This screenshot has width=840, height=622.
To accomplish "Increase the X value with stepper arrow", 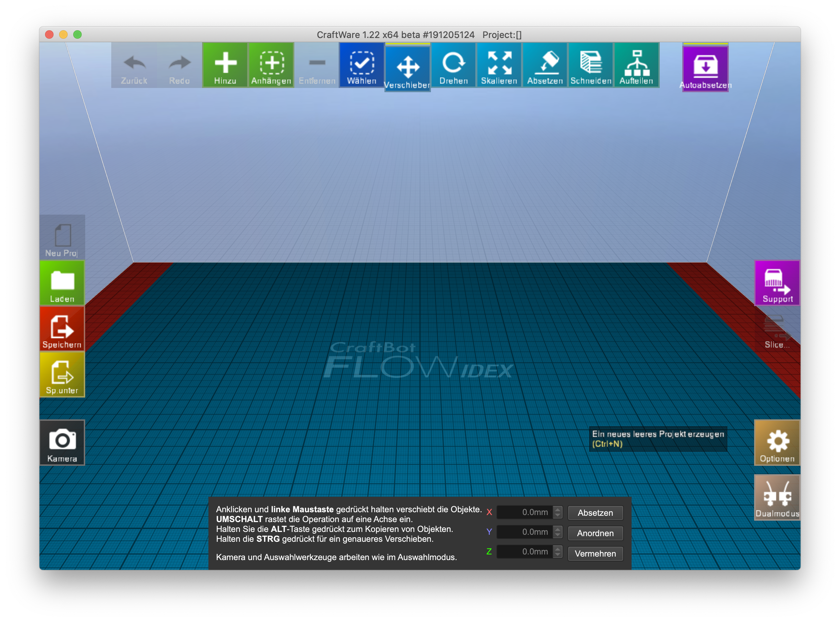I will click(558, 509).
